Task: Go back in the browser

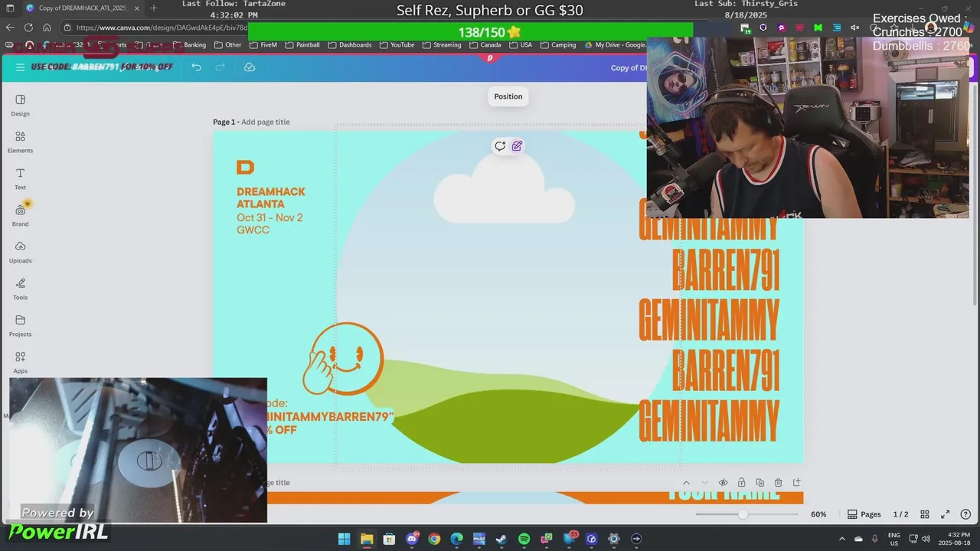Action: [10, 28]
